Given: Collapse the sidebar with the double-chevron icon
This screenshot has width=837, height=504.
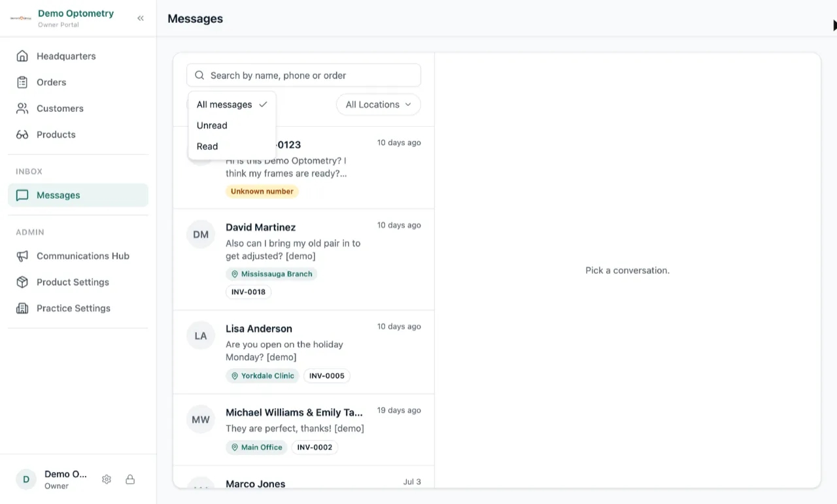Looking at the screenshot, I should [141, 18].
